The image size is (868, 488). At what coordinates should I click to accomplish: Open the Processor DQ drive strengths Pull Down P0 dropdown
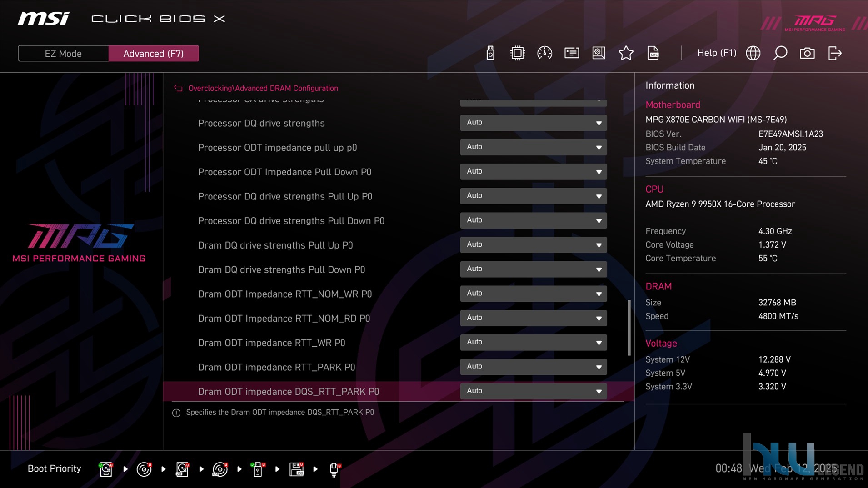[x=533, y=220]
